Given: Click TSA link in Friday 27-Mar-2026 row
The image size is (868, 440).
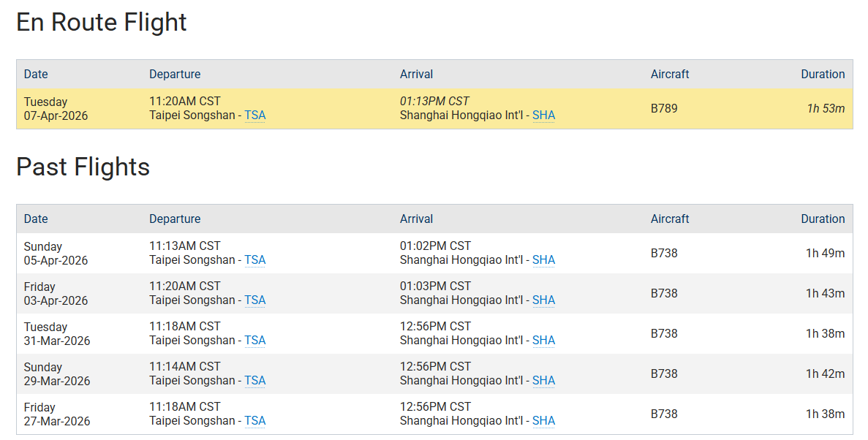Looking at the screenshot, I should (x=254, y=421).
